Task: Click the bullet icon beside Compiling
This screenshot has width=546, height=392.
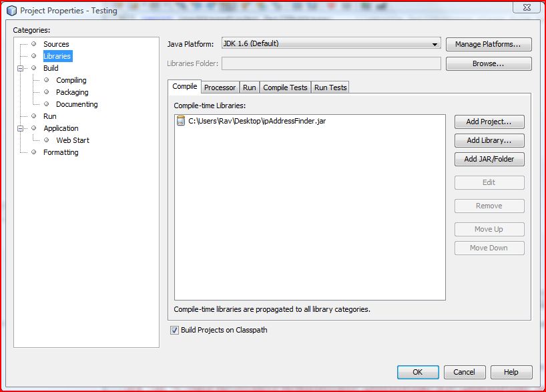Action: coord(46,79)
